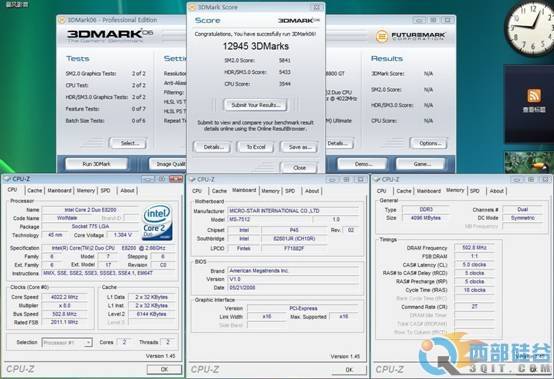Select Memory tab in middle CPU-Z window
This screenshot has width=554, height=379.
click(270, 191)
